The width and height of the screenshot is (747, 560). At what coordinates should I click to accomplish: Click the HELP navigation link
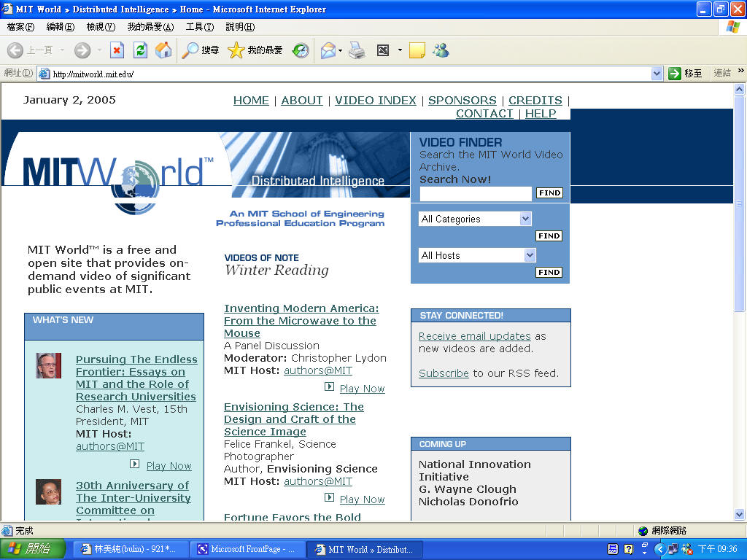541,114
